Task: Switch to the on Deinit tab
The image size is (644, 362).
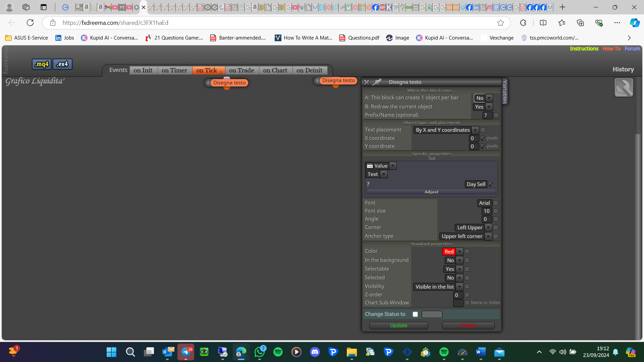Action: (310, 70)
